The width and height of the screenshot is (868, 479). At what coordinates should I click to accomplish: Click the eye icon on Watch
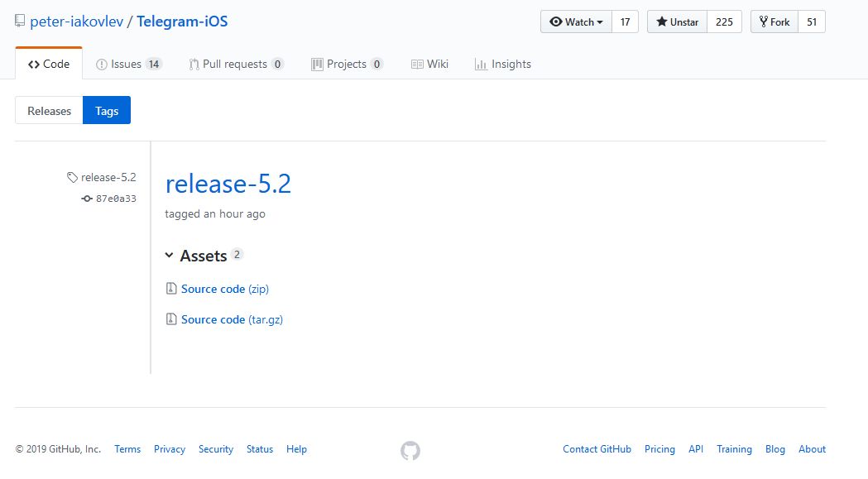556,22
